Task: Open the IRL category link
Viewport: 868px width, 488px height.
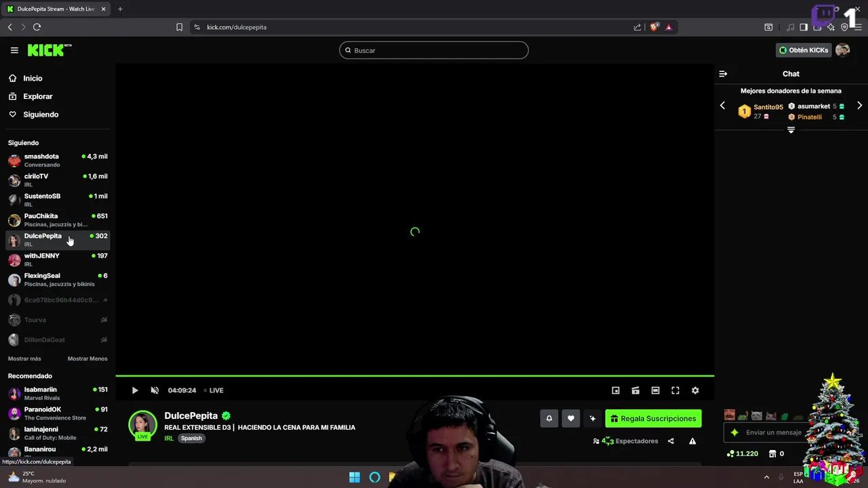Action: tap(169, 439)
